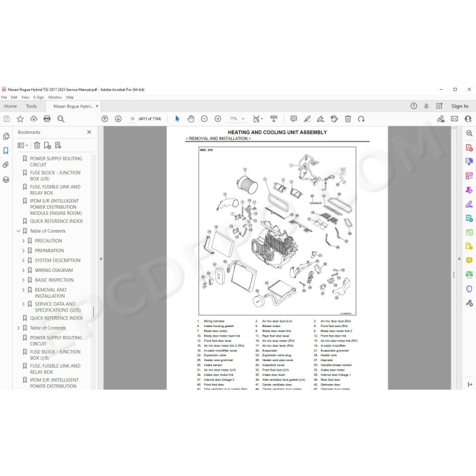Open the notifications bell
Image resolution: width=476 pixels, height=476 pixels.
[426, 106]
